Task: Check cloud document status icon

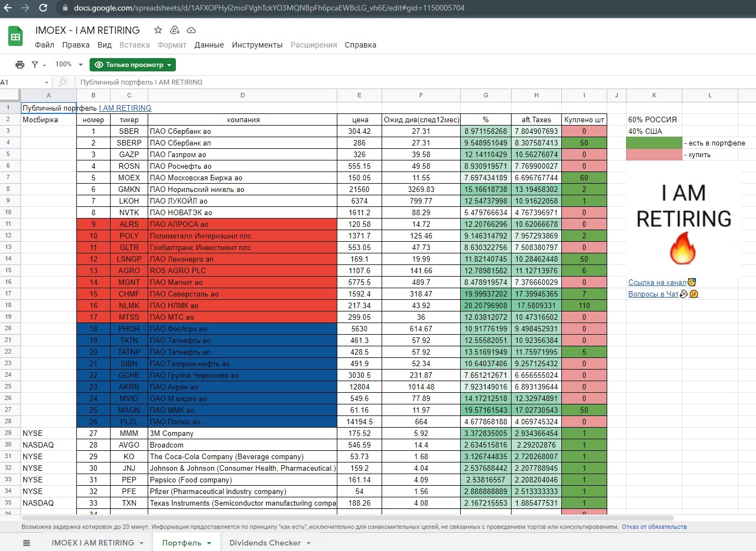Action: pyautogui.click(x=191, y=30)
